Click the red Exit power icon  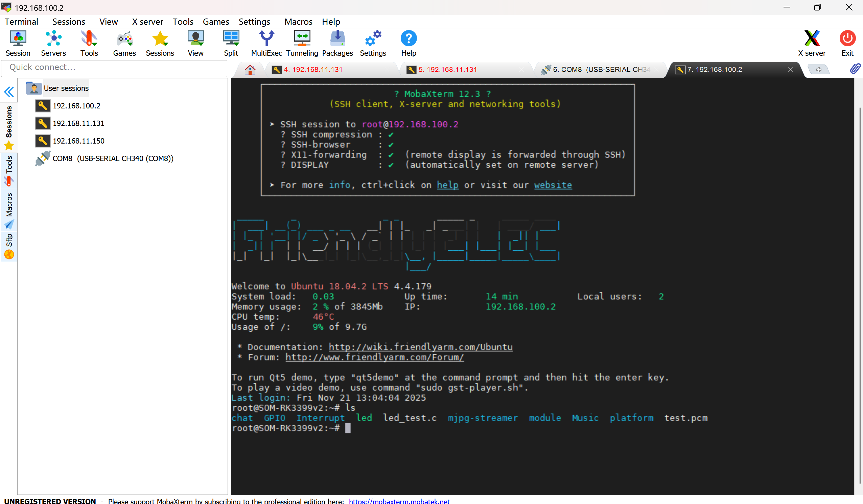click(847, 43)
